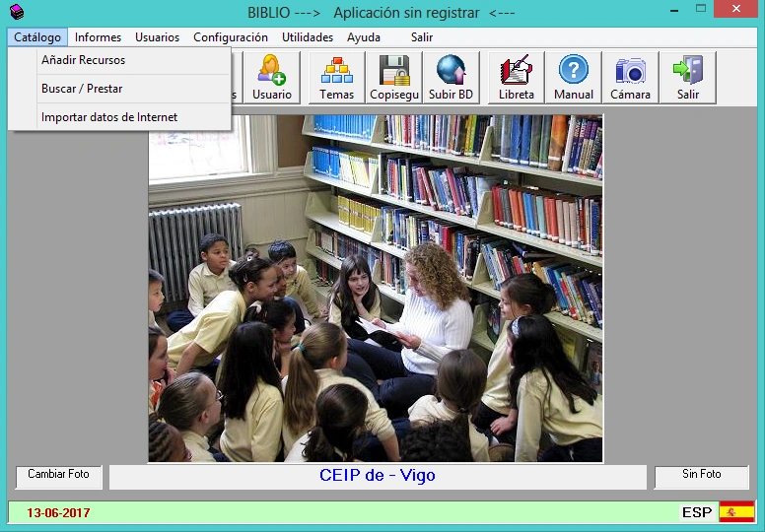Viewport: 765px width, 532px height.
Task: Open the Informes menu
Action: tap(98, 37)
